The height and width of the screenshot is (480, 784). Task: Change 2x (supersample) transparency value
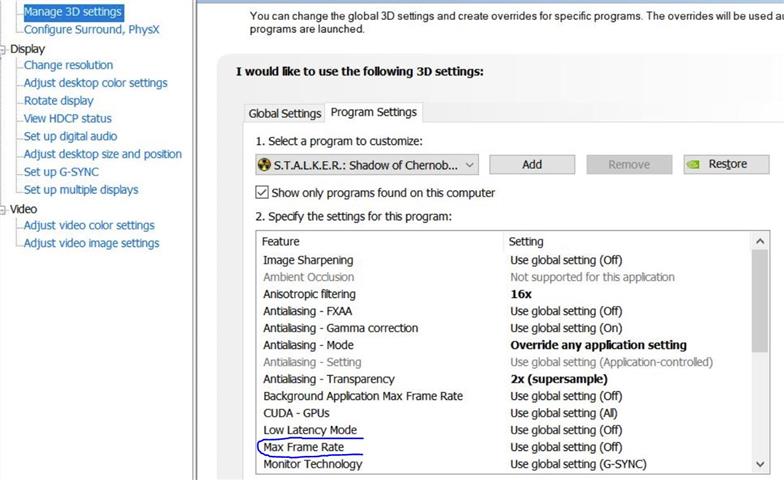(559, 379)
